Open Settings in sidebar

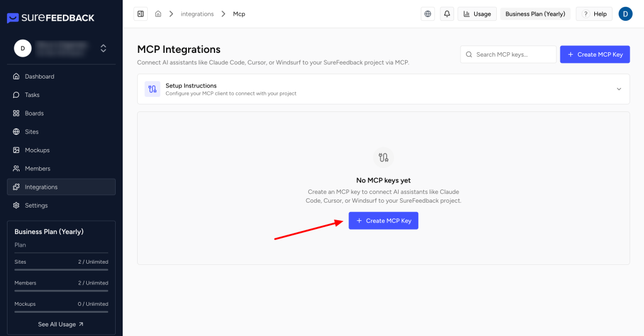tap(61, 205)
